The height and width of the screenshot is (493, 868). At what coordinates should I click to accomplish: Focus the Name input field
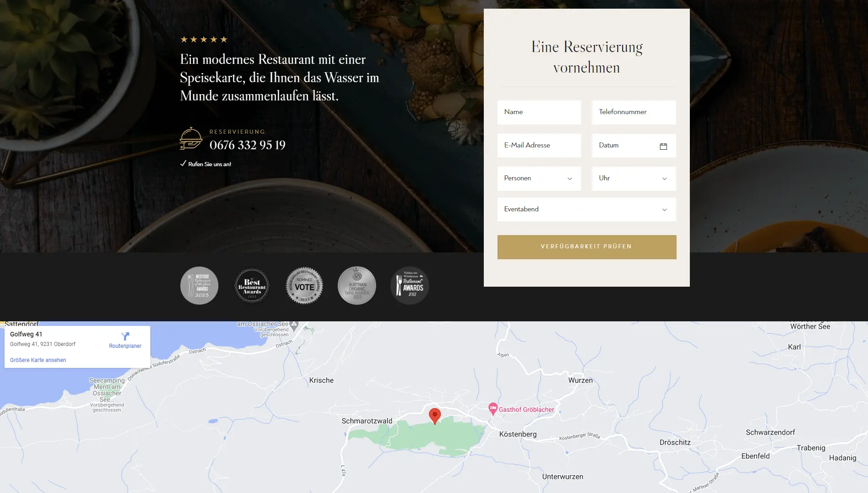pos(539,112)
